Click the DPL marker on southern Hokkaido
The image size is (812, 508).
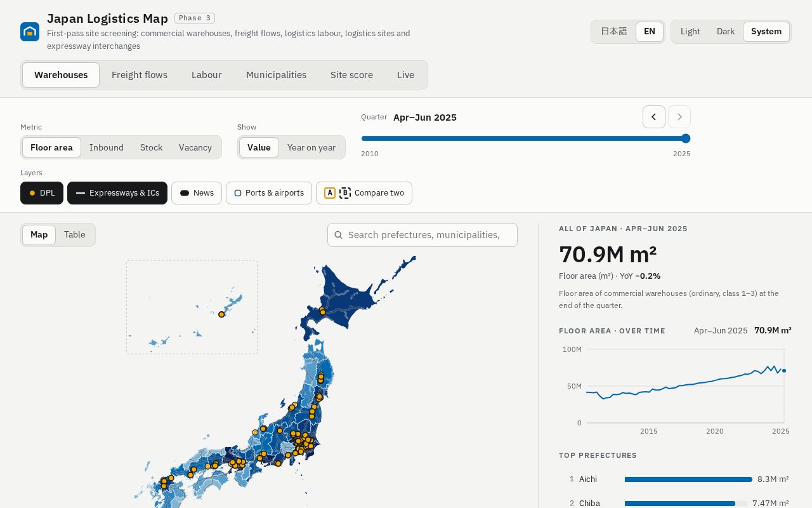(322, 312)
